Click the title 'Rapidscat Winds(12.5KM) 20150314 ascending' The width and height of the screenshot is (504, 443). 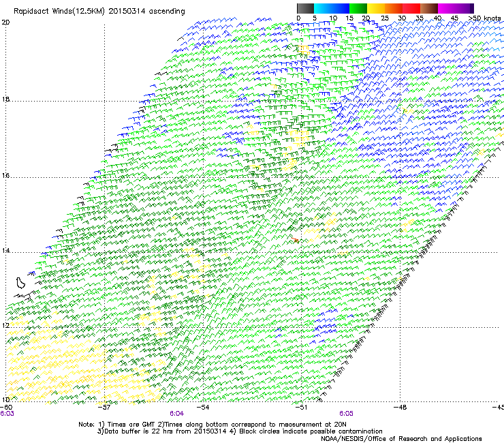pyautogui.click(x=99, y=12)
